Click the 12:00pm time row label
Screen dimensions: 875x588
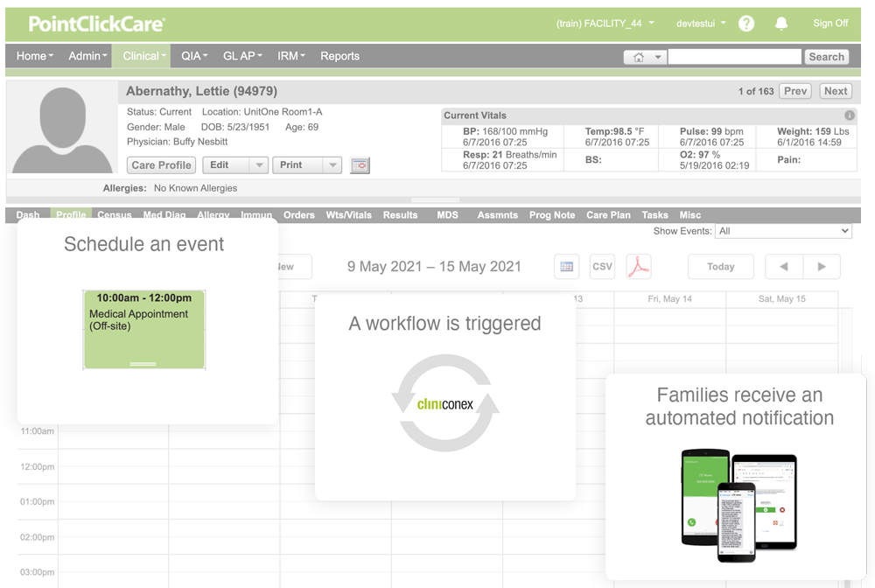(38, 467)
